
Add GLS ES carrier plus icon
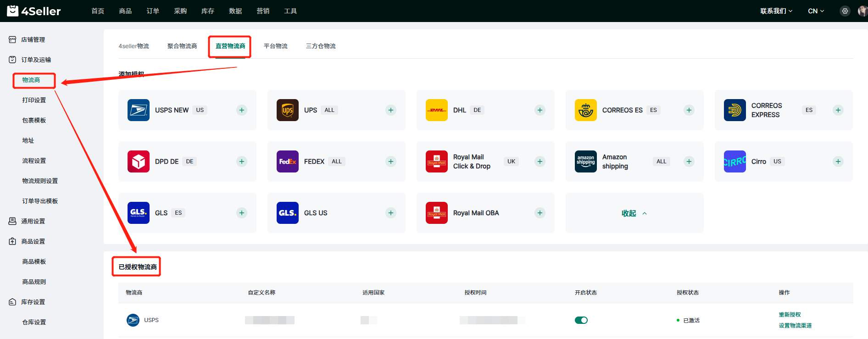tap(242, 213)
